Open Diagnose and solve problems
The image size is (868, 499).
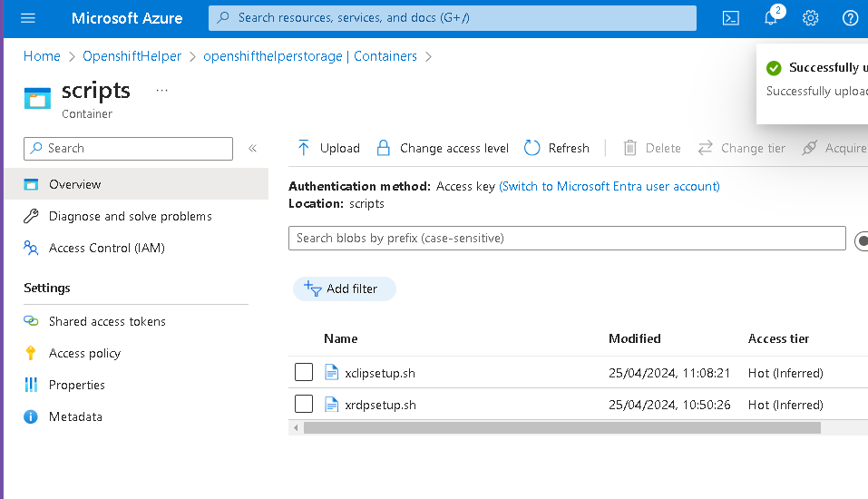[x=130, y=216]
